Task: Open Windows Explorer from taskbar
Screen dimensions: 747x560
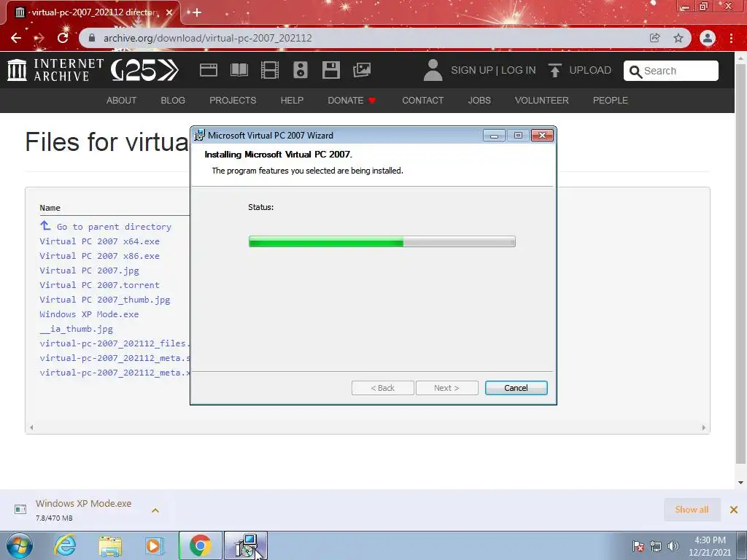Action: [110, 545]
